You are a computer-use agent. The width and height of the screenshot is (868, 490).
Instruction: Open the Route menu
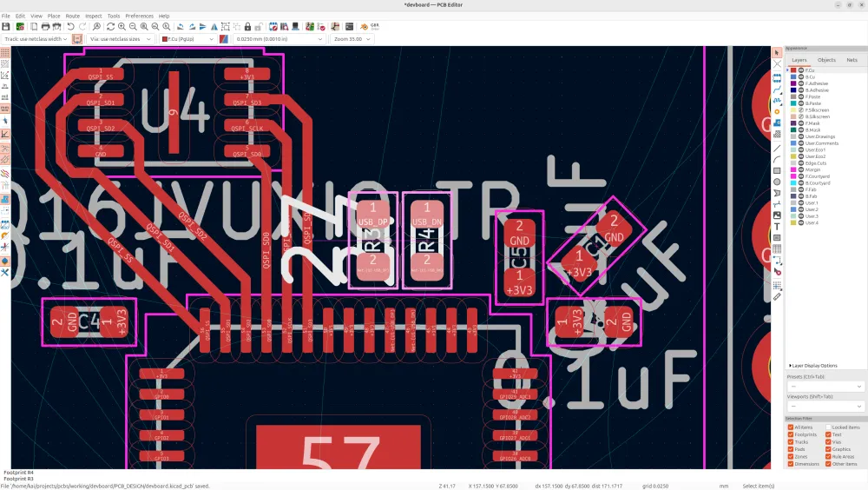tap(73, 16)
